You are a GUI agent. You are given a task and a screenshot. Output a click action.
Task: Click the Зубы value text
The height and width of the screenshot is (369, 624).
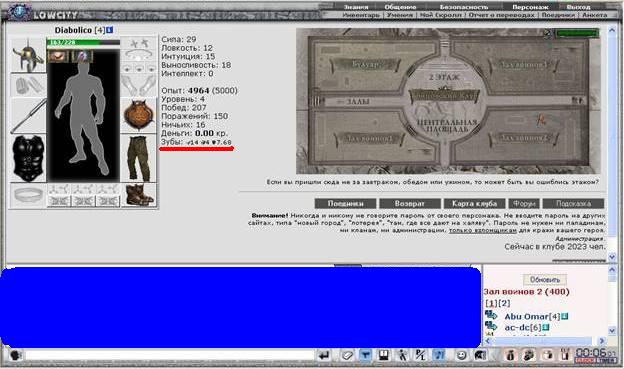(209, 142)
